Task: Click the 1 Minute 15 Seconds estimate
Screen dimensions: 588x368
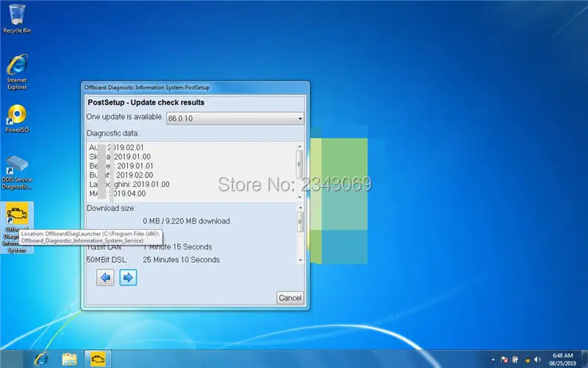Action: [x=177, y=247]
